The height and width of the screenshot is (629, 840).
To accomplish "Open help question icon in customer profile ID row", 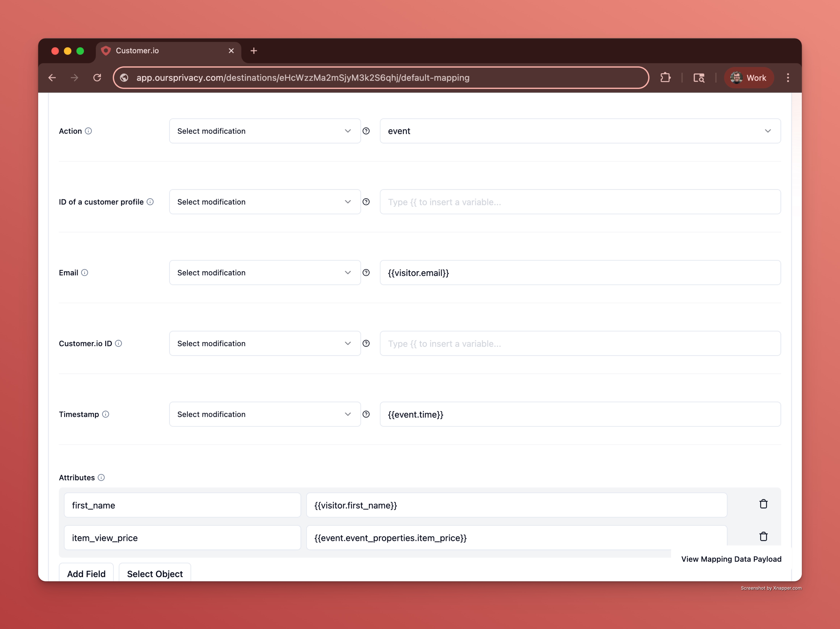I will (366, 202).
